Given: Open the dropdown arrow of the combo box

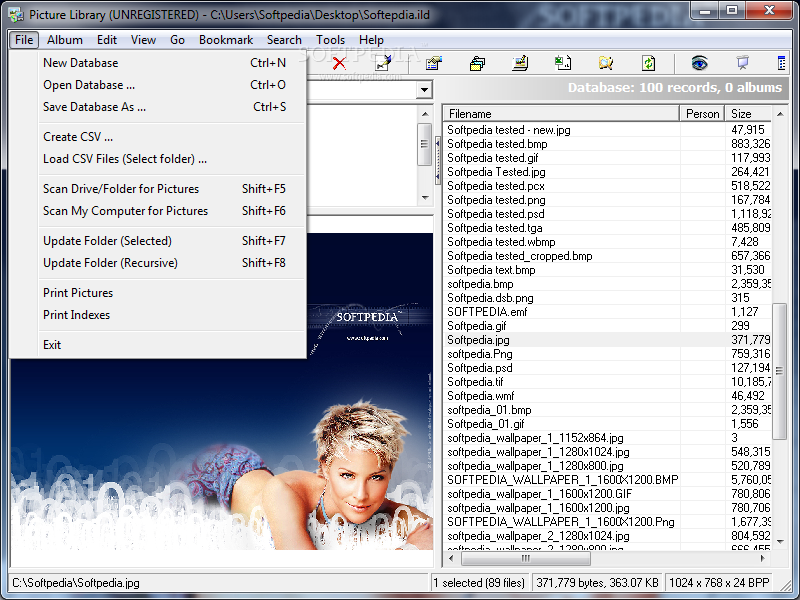Looking at the screenshot, I should (x=424, y=90).
